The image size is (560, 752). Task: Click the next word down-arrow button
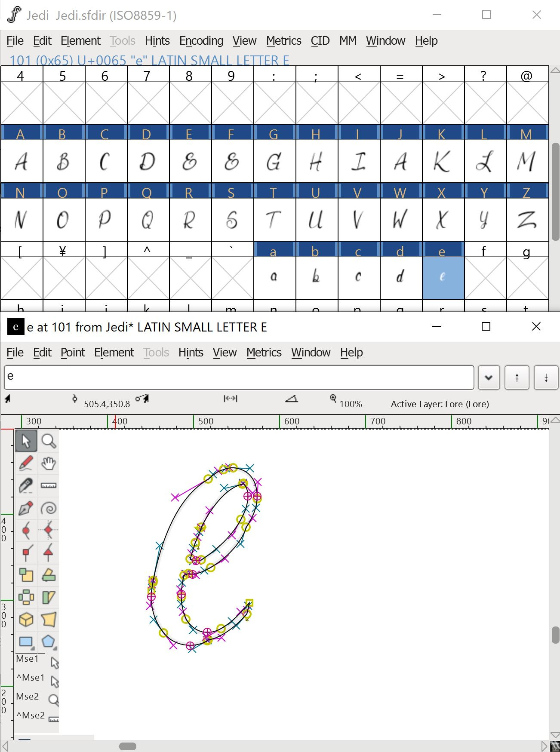coord(546,378)
